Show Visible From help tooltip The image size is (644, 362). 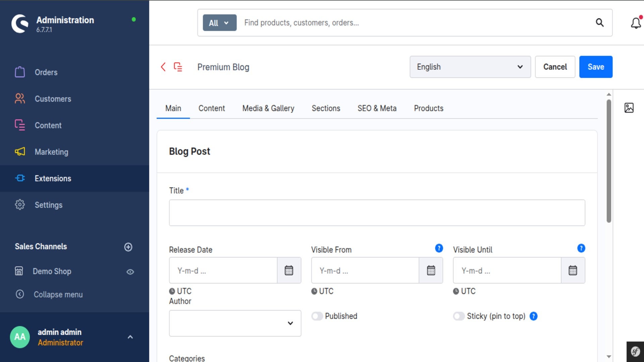click(439, 248)
